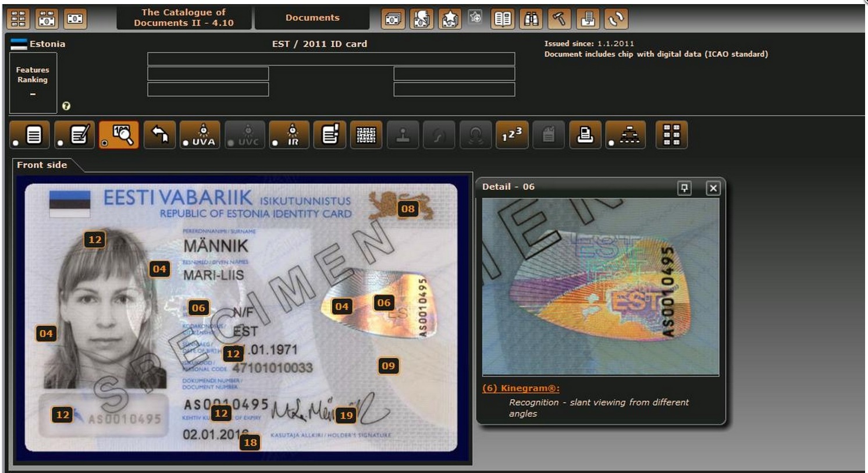This screenshot has height=473, width=868.
Task: Click the disabled clipboard icon
Action: click(549, 135)
